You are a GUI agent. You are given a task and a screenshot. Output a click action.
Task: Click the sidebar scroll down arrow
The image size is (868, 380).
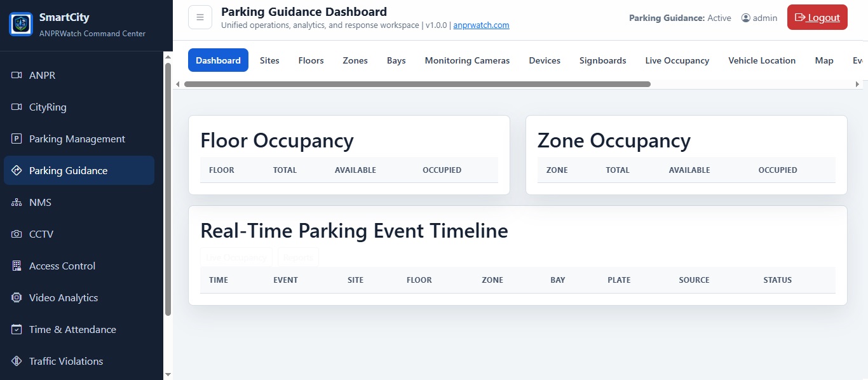pyautogui.click(x=168, y=374)
